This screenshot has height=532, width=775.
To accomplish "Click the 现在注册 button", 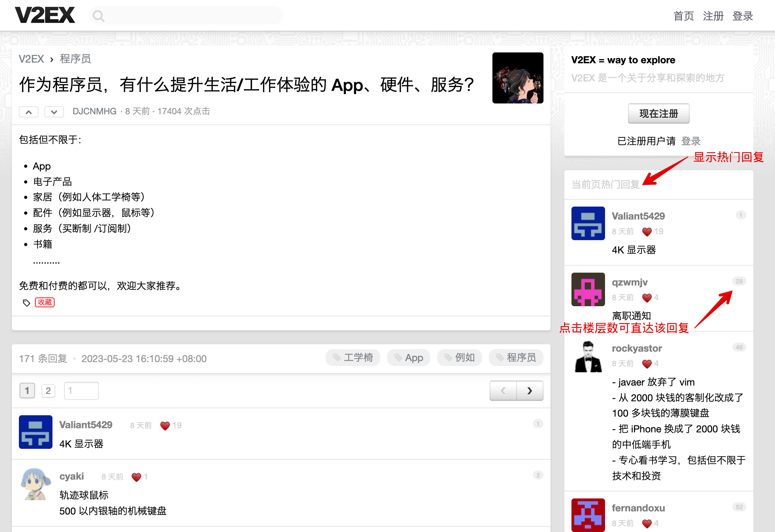I will [x=659, y=113].
